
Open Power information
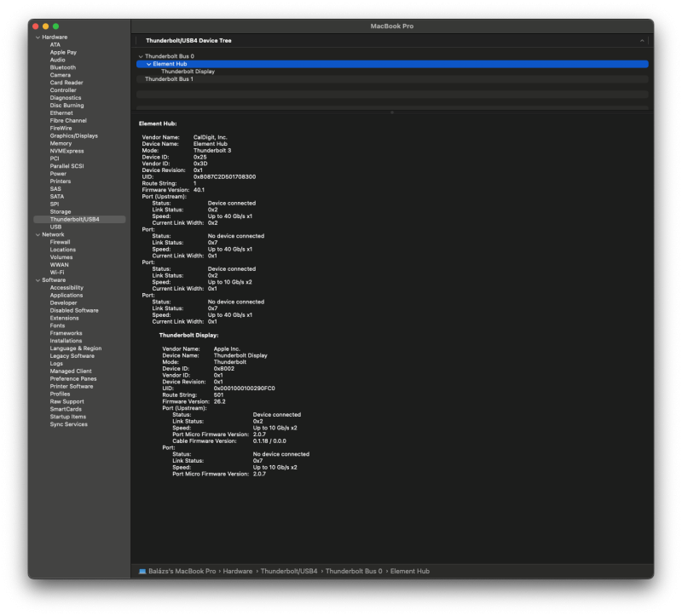58,174
